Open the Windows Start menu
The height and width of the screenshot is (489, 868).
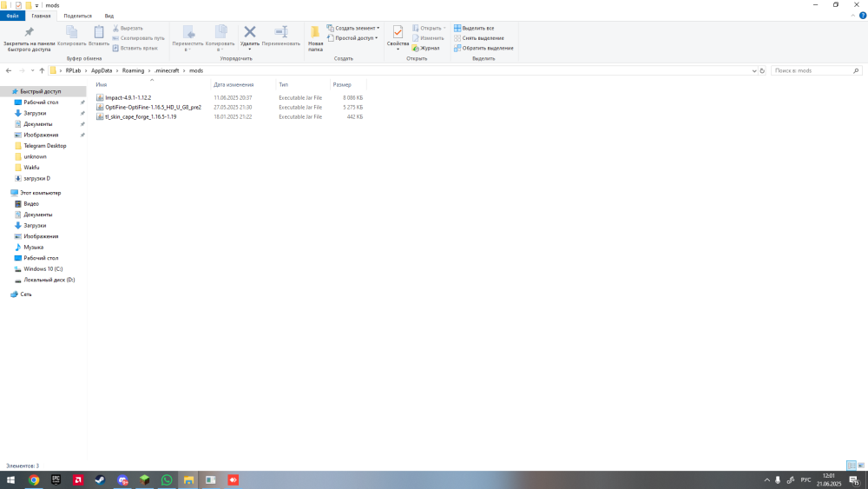click(10, 480)
